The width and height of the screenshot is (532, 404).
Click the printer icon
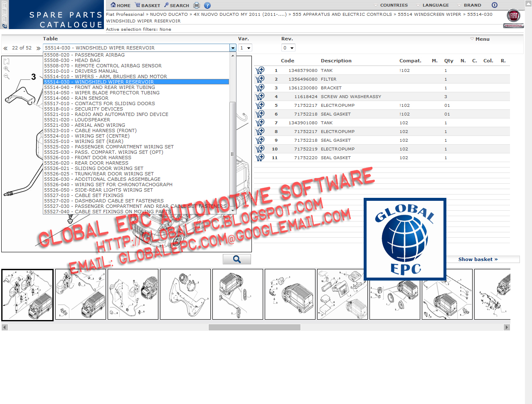(x=197, y=5)
